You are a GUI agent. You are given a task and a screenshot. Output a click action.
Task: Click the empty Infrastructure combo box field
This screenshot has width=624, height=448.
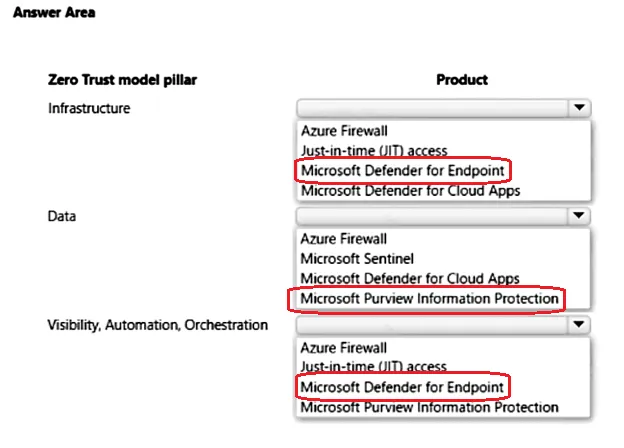point(433,108)
